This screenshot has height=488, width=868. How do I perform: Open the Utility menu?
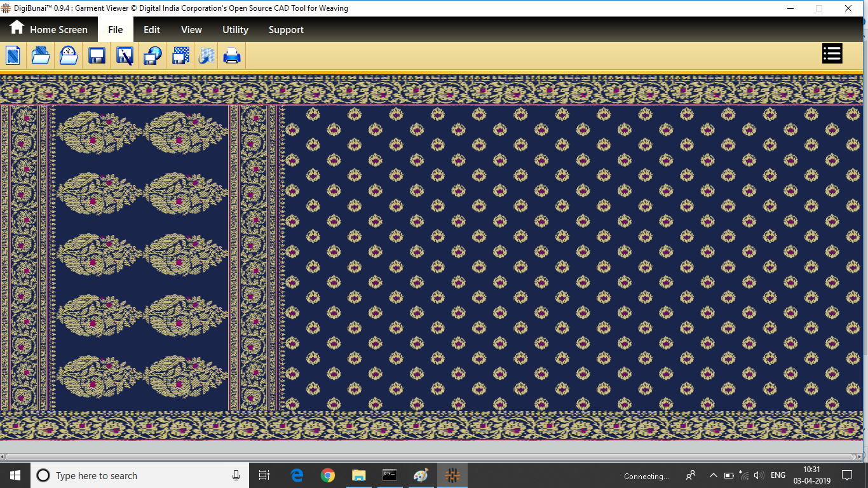235,29
